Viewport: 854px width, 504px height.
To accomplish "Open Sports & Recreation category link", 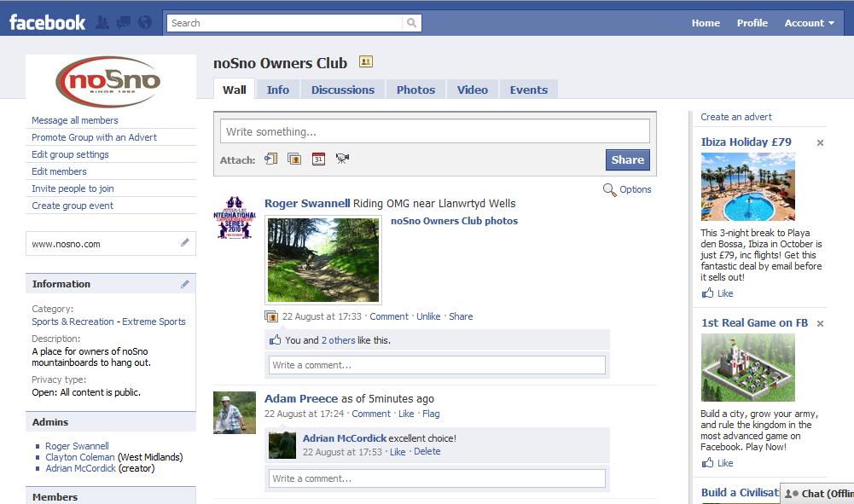I will (x=73, y=322).
